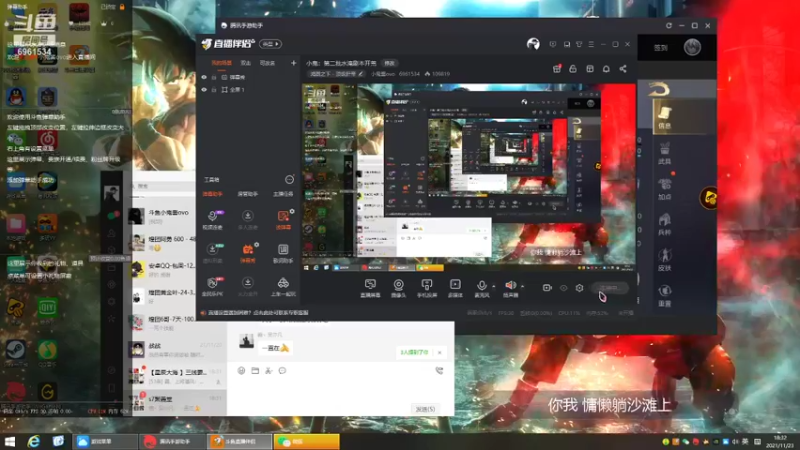Open the user avatar in companion title bar

coord(533,44)
